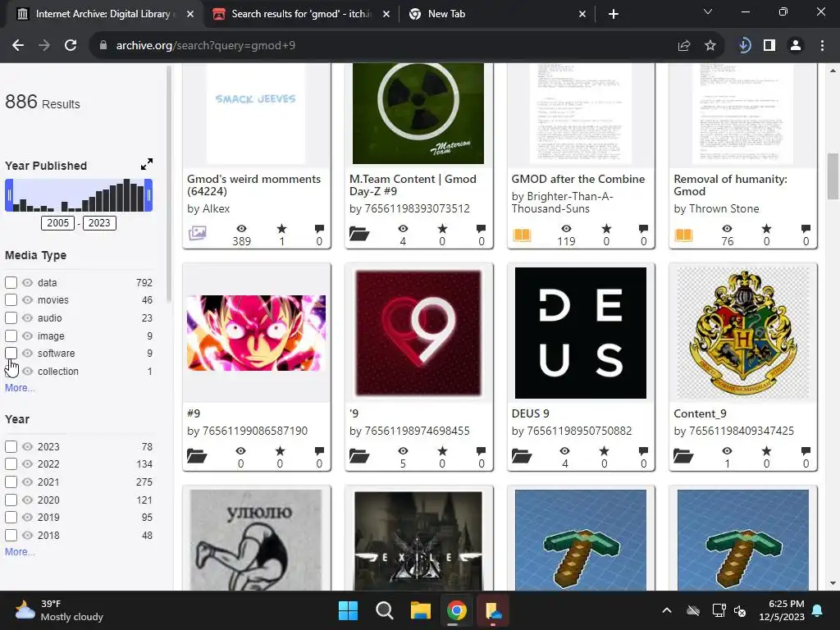Check the 2023 year checkbox
This screenshot has height=630, width=840.
coord(11,446)
